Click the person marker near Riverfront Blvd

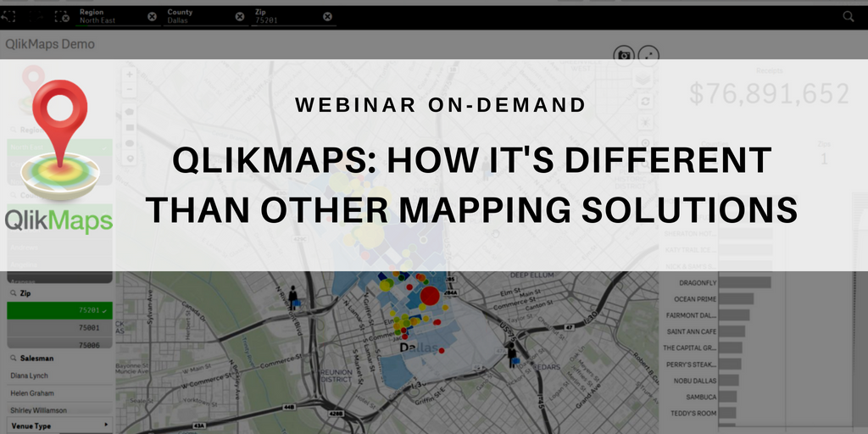(293, 297)
